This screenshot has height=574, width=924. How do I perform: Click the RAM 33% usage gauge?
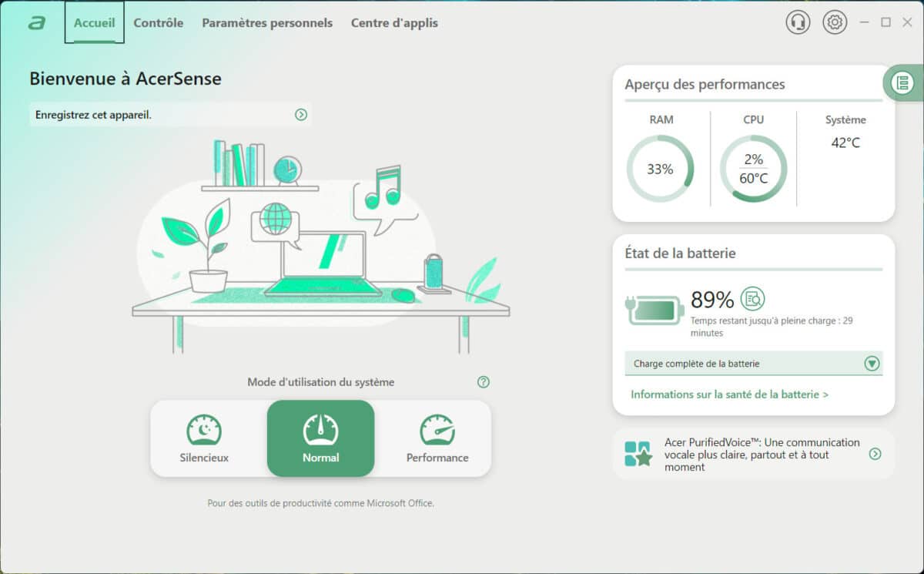[660, 169]
